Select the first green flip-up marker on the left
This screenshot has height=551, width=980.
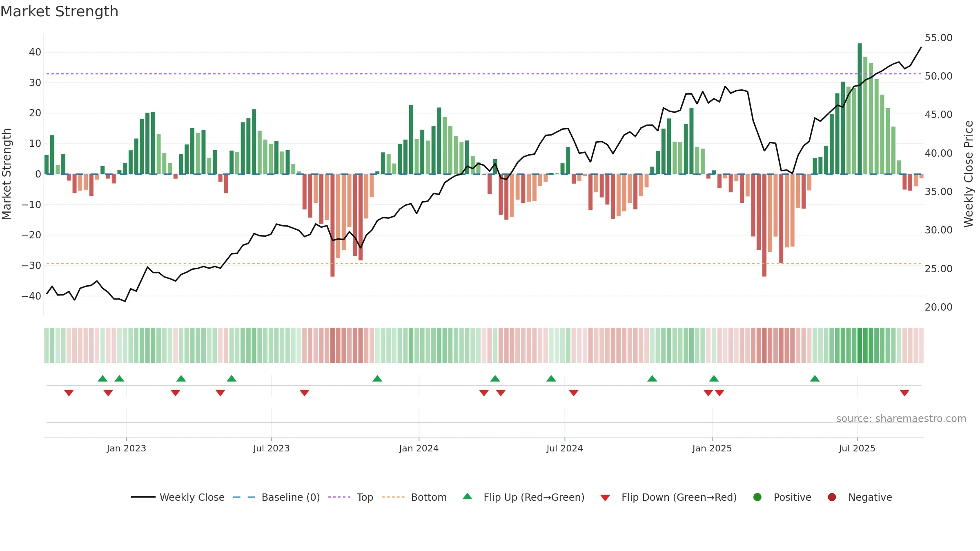click(x=102, y=378)
